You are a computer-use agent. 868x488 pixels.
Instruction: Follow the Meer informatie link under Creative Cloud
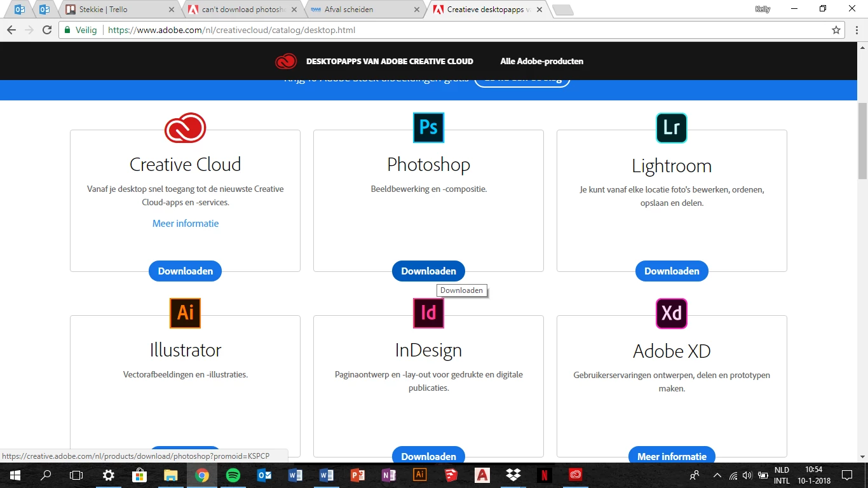click(186, 224)
